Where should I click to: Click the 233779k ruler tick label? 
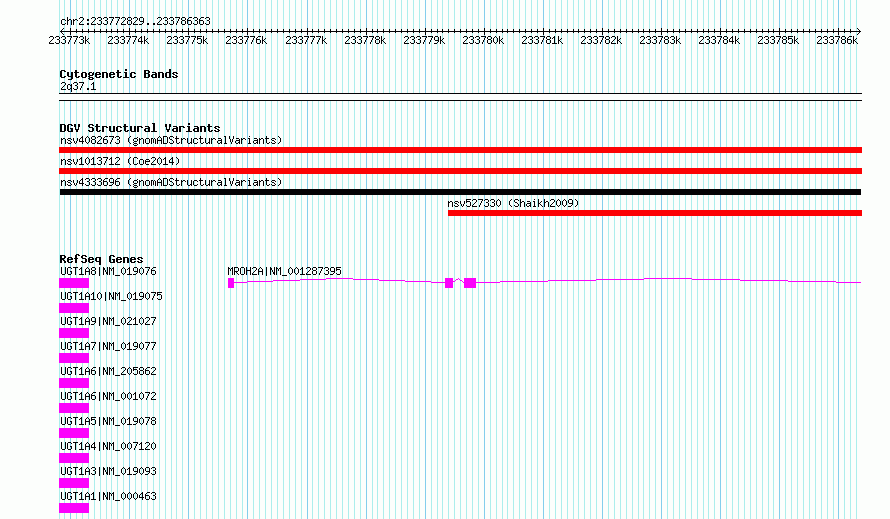coord(424,40)
